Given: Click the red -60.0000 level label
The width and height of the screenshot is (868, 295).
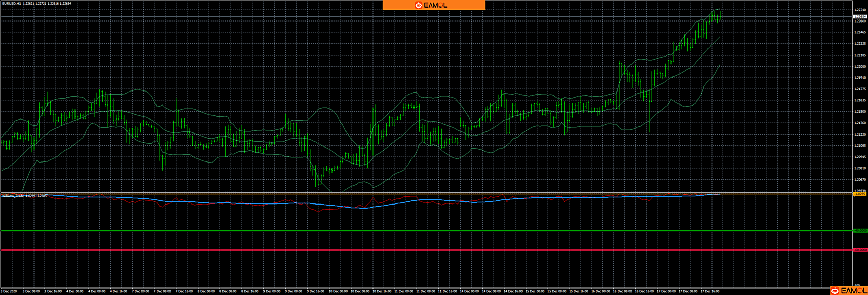Looking at the screenshot, I should [x=860, y=250].
